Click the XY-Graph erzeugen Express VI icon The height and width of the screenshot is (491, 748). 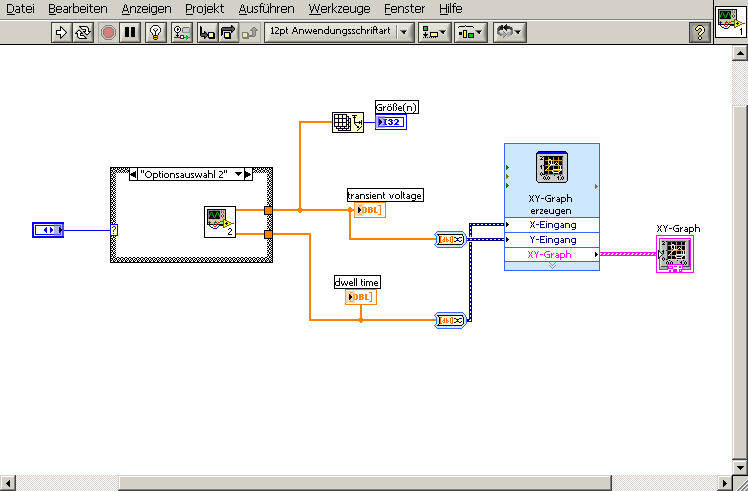551,167
